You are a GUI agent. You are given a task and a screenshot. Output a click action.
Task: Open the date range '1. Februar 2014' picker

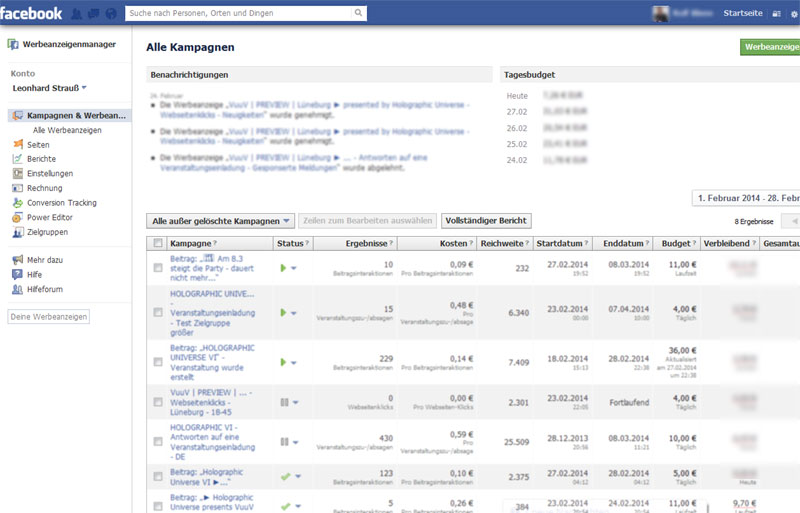[746, 198]
